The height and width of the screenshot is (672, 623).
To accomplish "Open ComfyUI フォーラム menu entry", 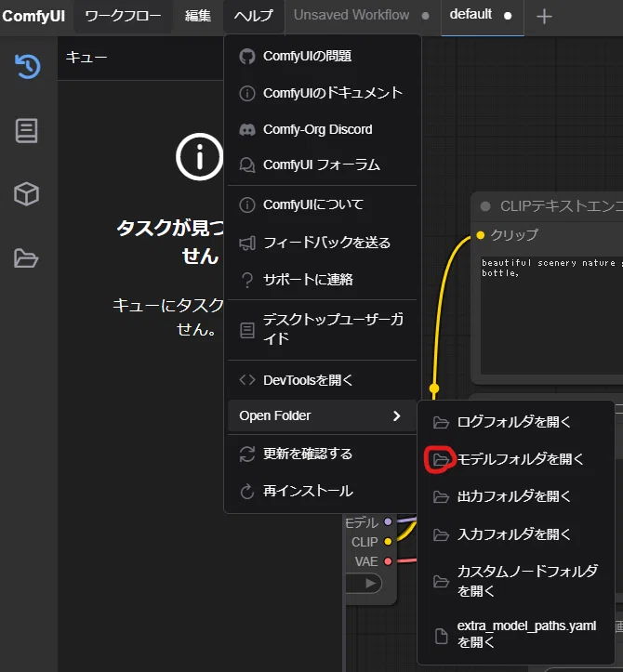I will (x=323, y=165).
